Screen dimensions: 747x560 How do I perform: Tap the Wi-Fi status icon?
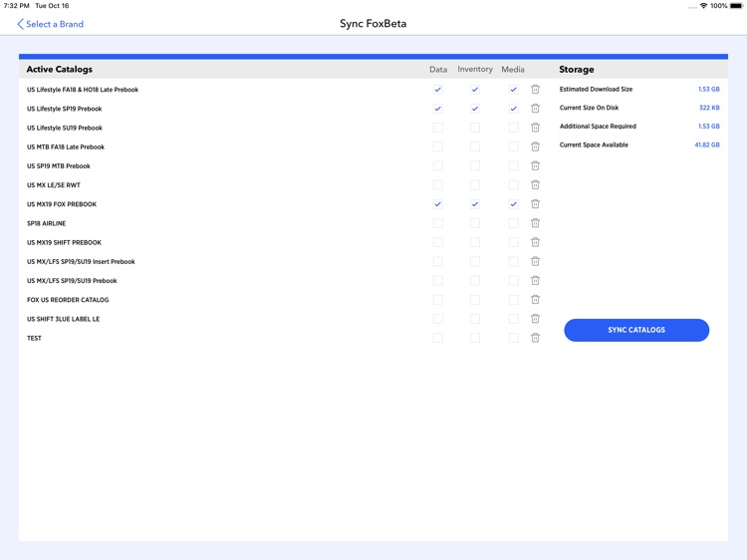[x=703, y=6]
